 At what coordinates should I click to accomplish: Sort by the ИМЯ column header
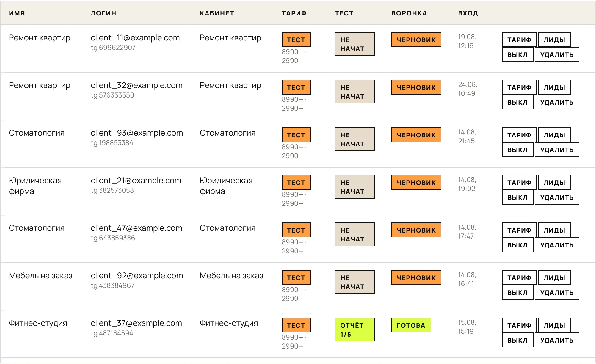click(17, 13)
